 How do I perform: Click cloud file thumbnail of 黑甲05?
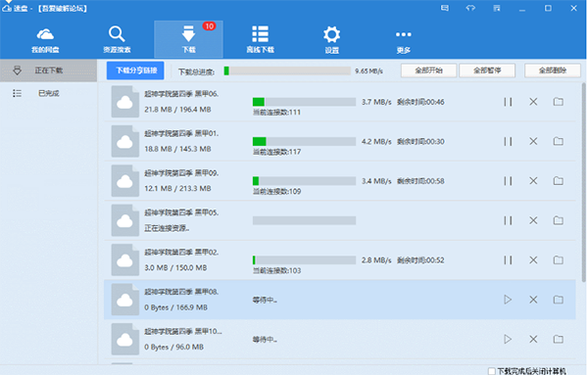coord(124,220)
